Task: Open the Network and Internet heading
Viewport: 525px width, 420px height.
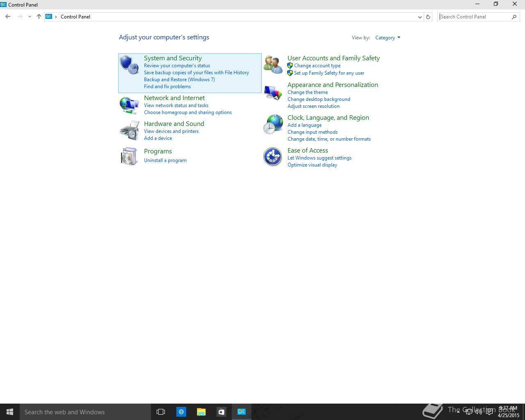Action: (x=174, y=98)
